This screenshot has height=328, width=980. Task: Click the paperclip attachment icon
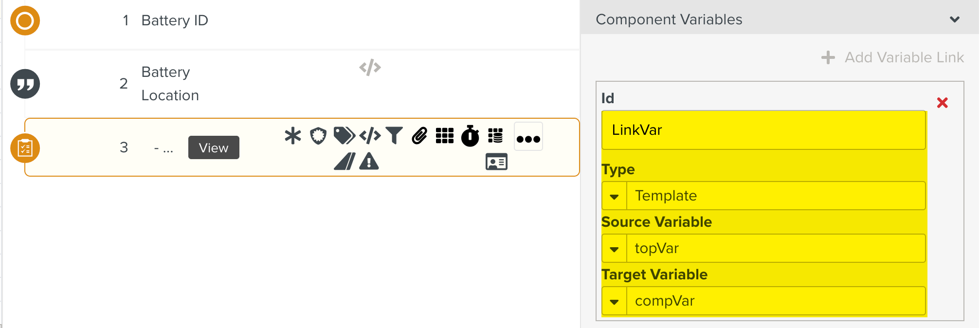point(419,136)
